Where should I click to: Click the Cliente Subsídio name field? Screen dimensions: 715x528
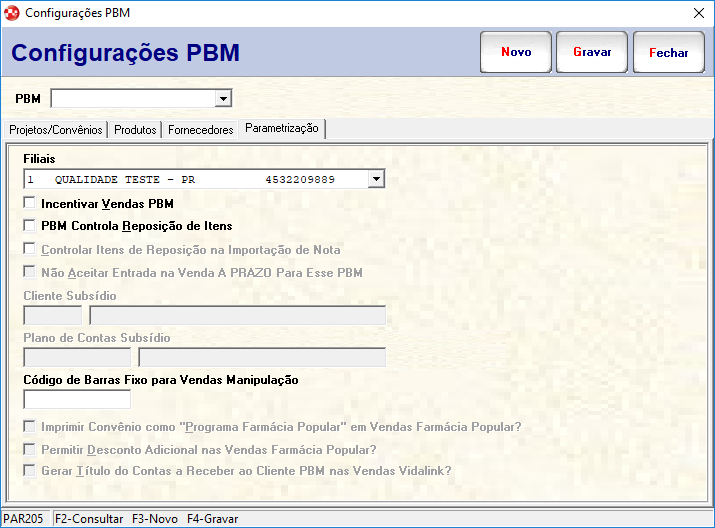[238, 316]
